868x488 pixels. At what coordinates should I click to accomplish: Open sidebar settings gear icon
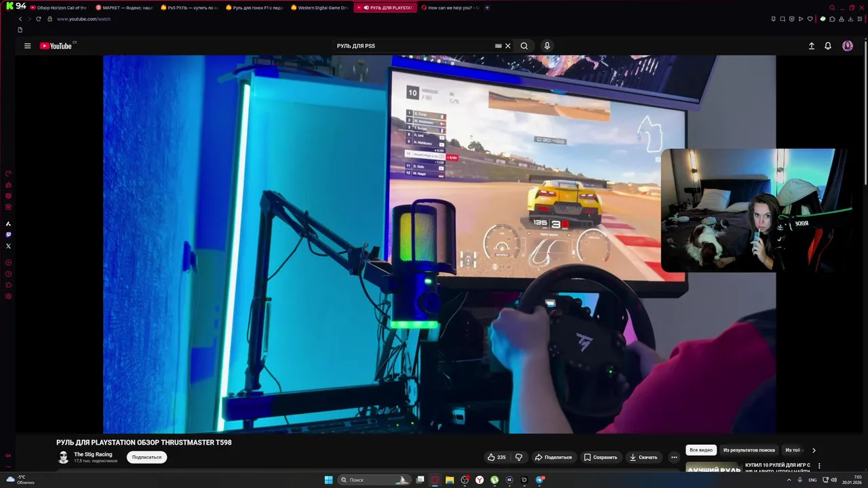coord(8,296)
